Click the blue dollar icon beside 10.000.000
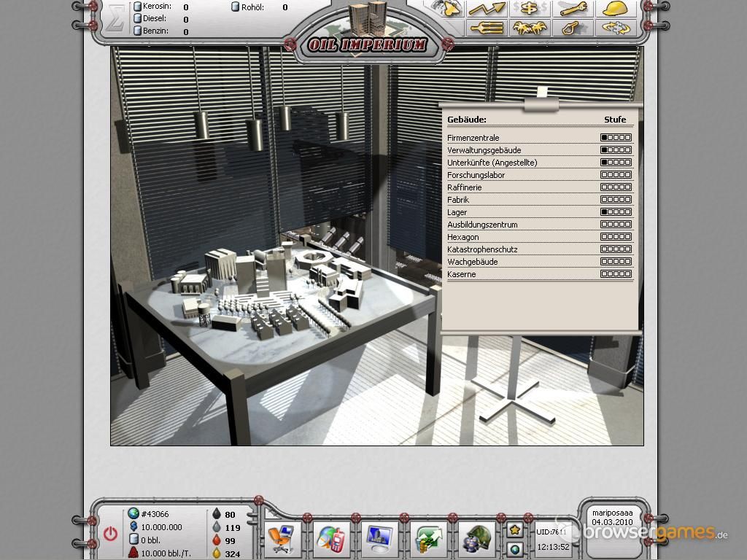 click(x=134, y=526)
